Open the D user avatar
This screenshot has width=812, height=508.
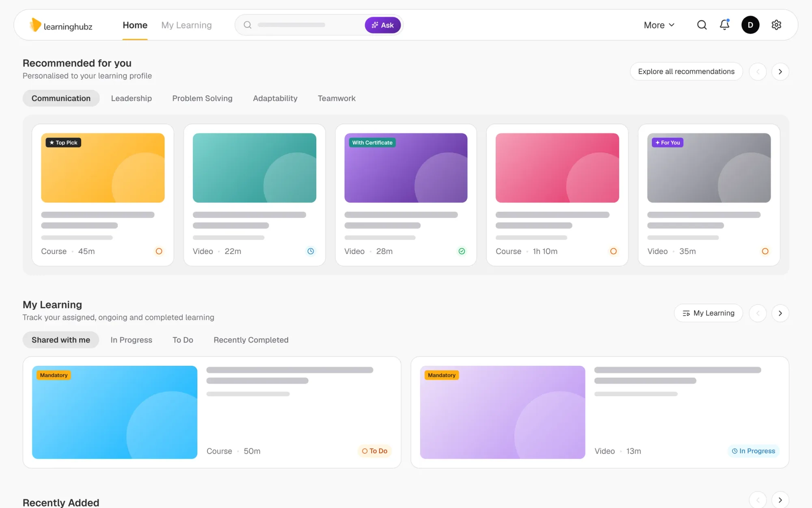pos(750,25)
